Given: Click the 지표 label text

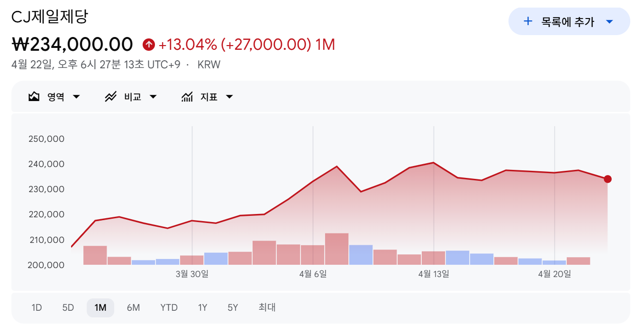Looking at the screenshot, I should (209, 97).
